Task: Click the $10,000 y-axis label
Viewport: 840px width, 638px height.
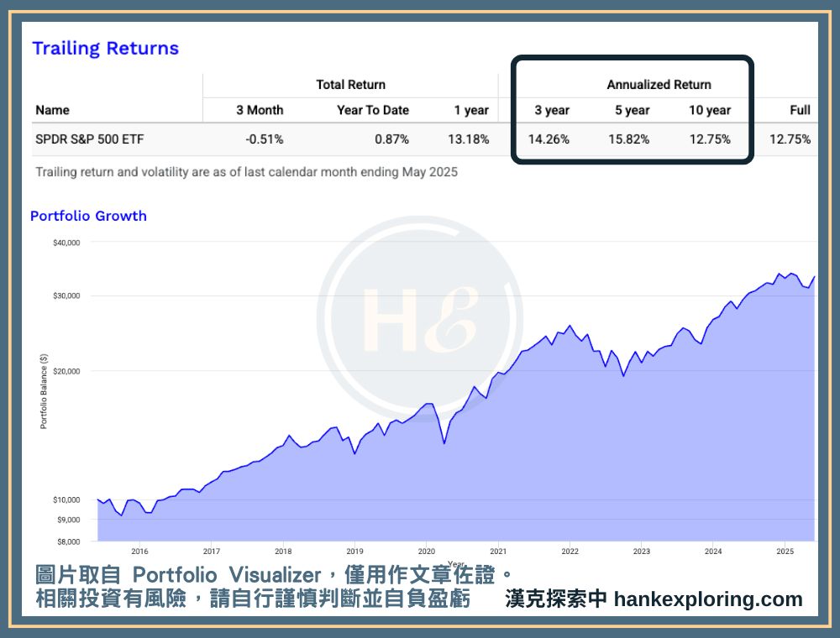Action: click(x=66, y=500)
